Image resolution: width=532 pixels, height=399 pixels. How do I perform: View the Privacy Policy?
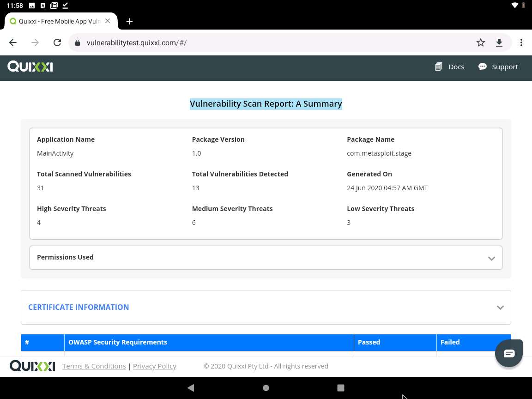click(154, 366)
